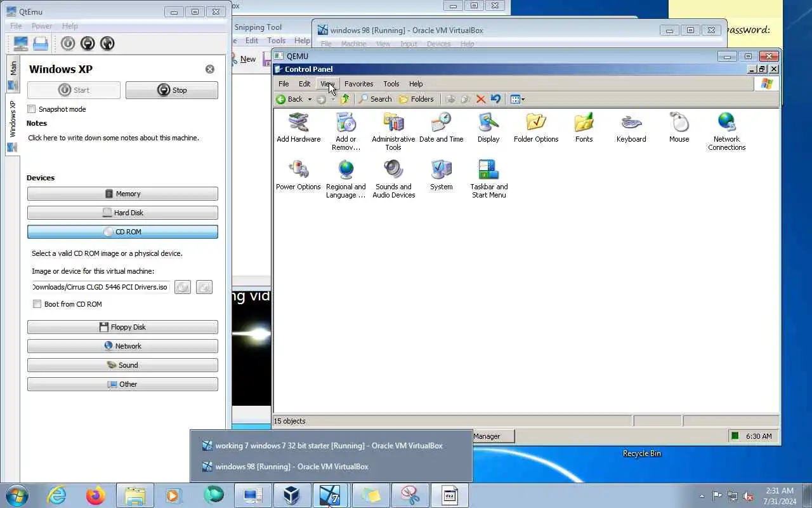Open the File menu in Control Panel
812x508 pixels.
click(284, 84)
